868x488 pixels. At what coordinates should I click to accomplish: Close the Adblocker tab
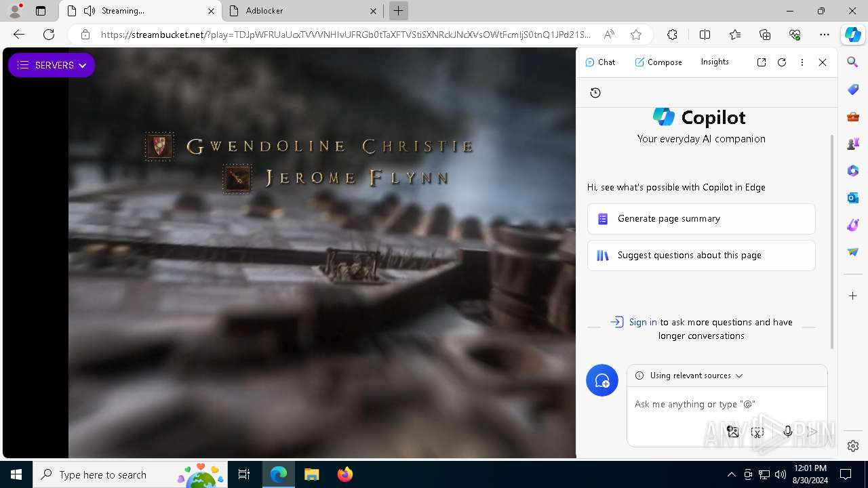(373, 11)
